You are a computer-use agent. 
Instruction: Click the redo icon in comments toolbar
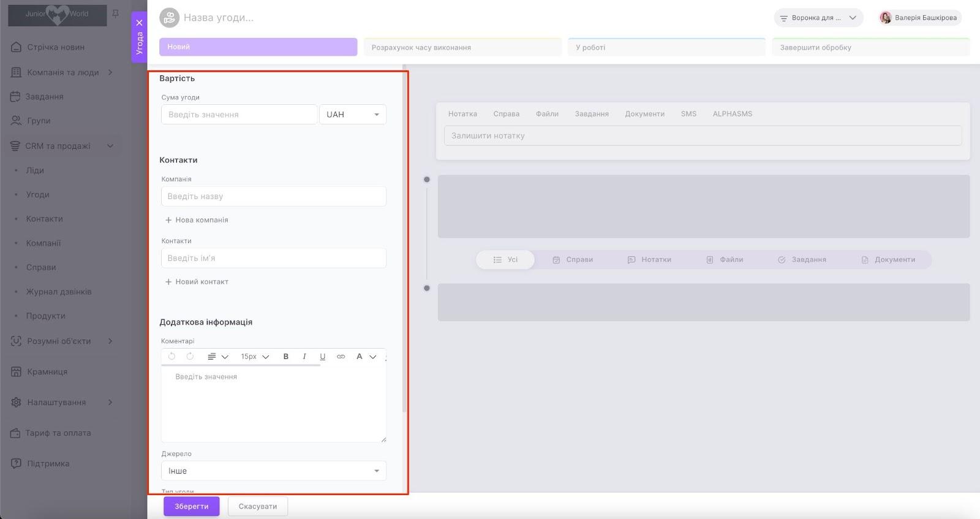(x=190, y=357)
